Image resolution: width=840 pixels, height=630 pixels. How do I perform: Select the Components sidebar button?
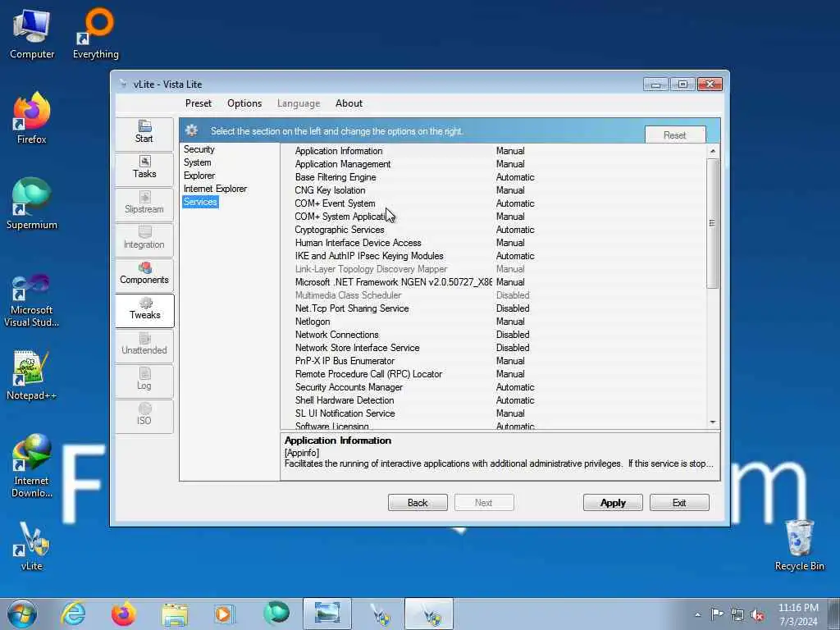pyautogui.click(x=144, y=274)
